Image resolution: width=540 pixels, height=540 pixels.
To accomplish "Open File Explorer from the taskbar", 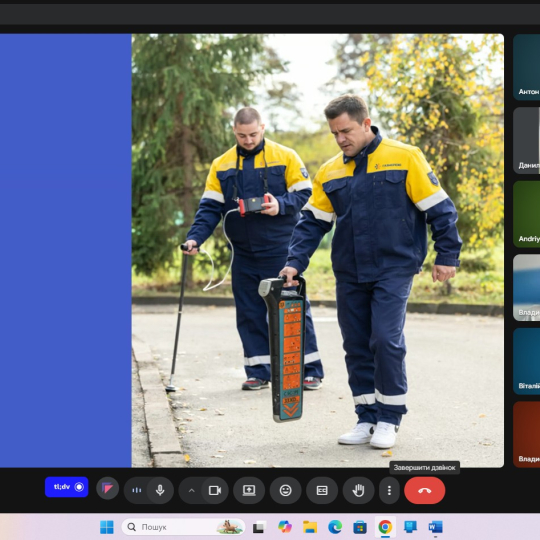I will click(310, 527).
